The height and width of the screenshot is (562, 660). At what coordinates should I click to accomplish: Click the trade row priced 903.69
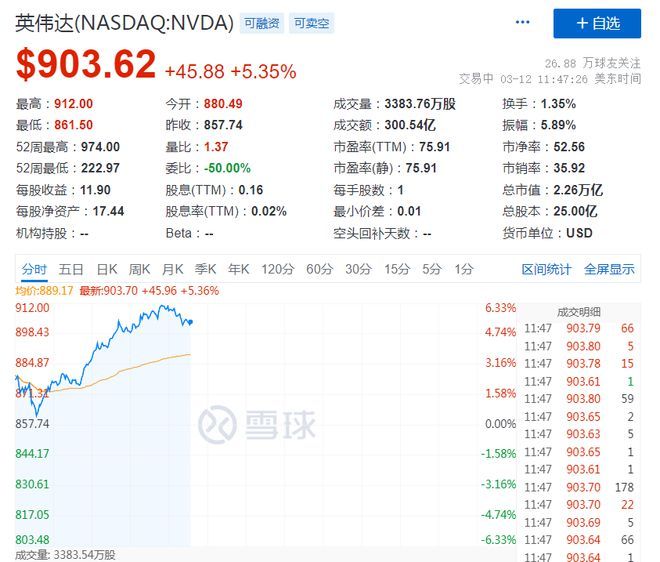pyautogui.click(x=579, y=522)
